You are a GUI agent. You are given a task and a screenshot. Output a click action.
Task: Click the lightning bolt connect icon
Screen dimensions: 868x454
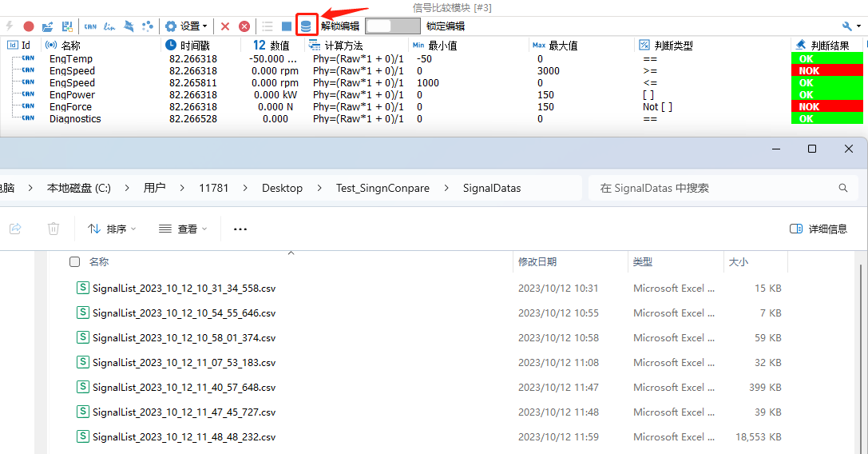(10, 26)
